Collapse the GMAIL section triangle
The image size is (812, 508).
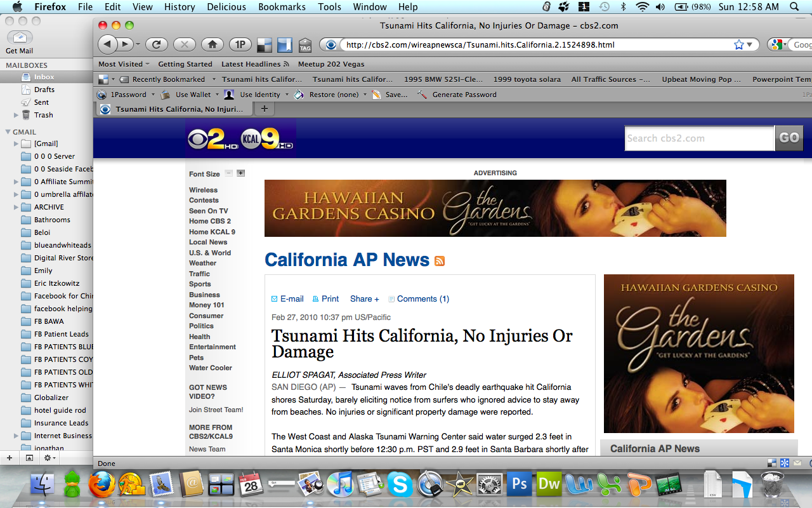click(8, 132)
